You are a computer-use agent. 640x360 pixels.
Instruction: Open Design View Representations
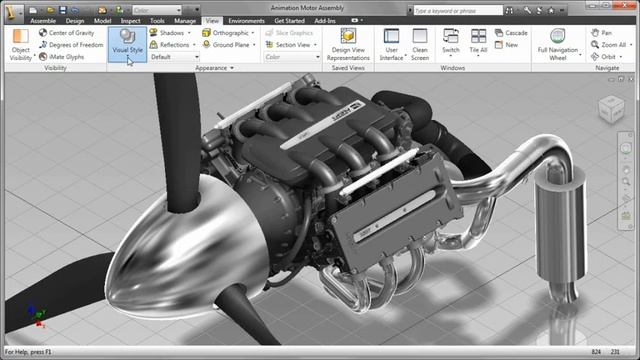tap(348, 45)
